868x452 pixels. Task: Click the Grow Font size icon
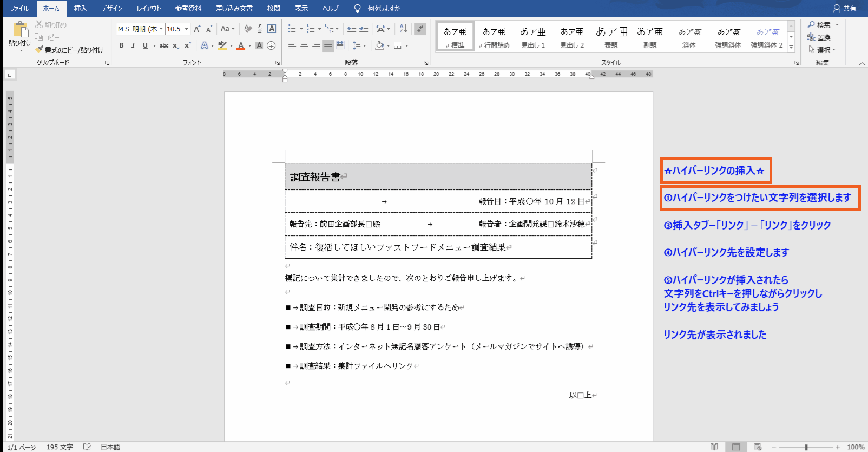tap(197, 29)
